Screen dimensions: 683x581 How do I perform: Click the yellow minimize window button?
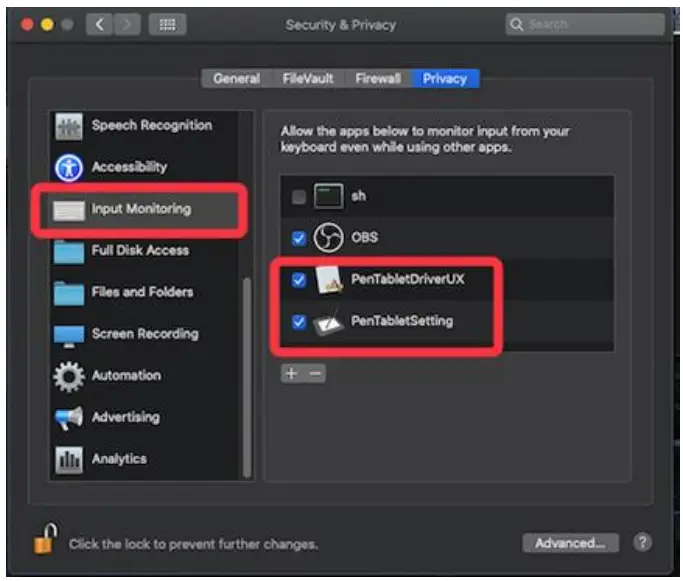(x=47, y=24)
